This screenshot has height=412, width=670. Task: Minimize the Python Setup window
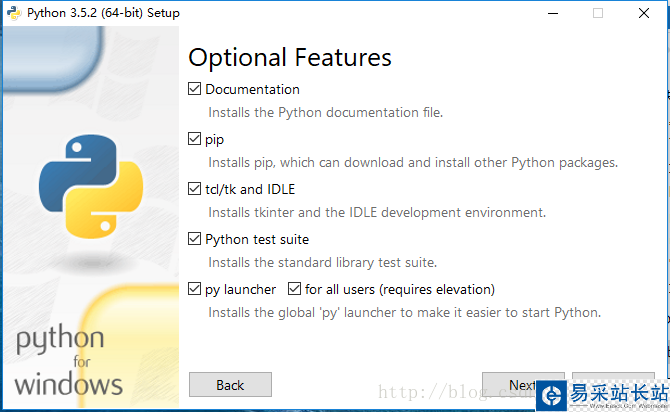coord(551,13)
